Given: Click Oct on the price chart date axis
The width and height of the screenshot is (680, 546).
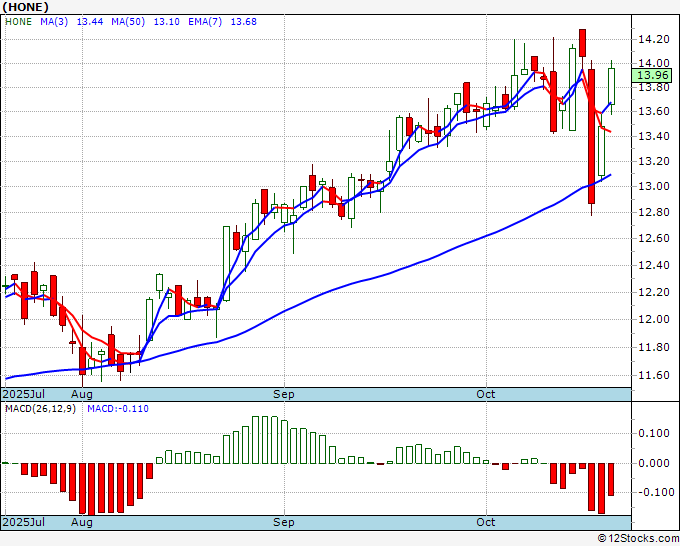Looking at the screenshot, I should pos(486,394).
